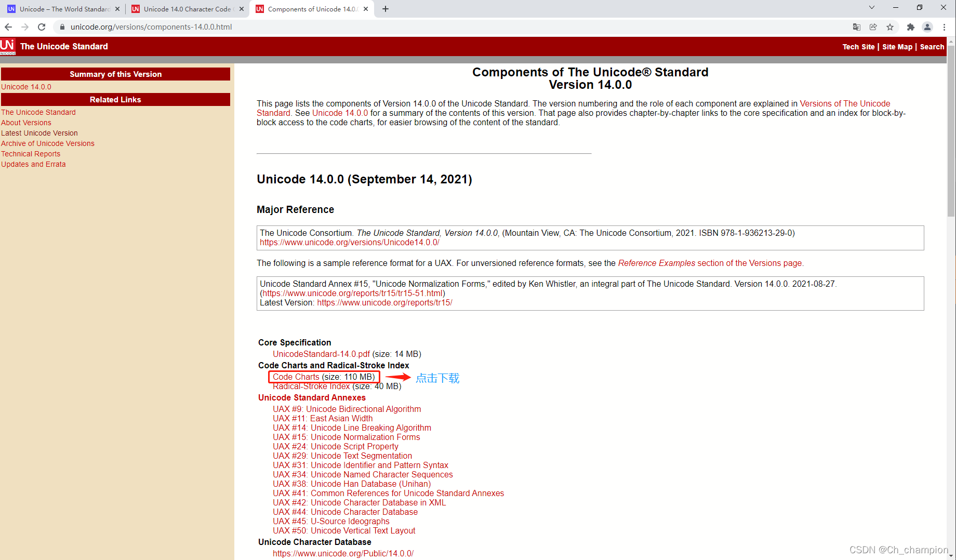Open UAX #42 Character Database in XML
The image size is (956, 560).
pyautogui.click(x=359, y=502)
